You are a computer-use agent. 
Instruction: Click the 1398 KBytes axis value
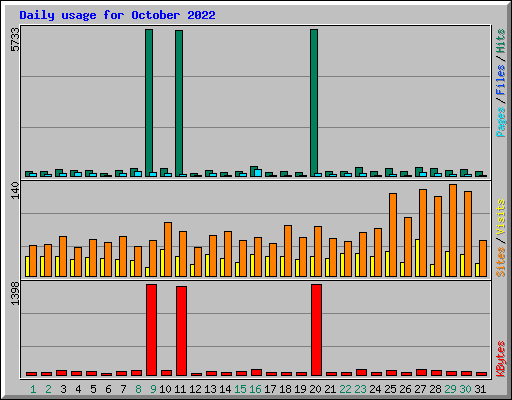(x=15, y=294)
